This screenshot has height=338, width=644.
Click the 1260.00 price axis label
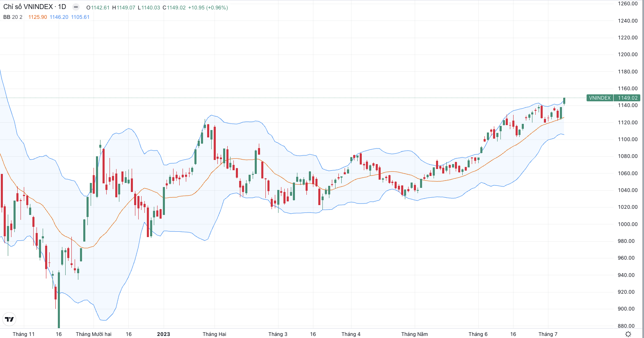(x=628, y=4)
